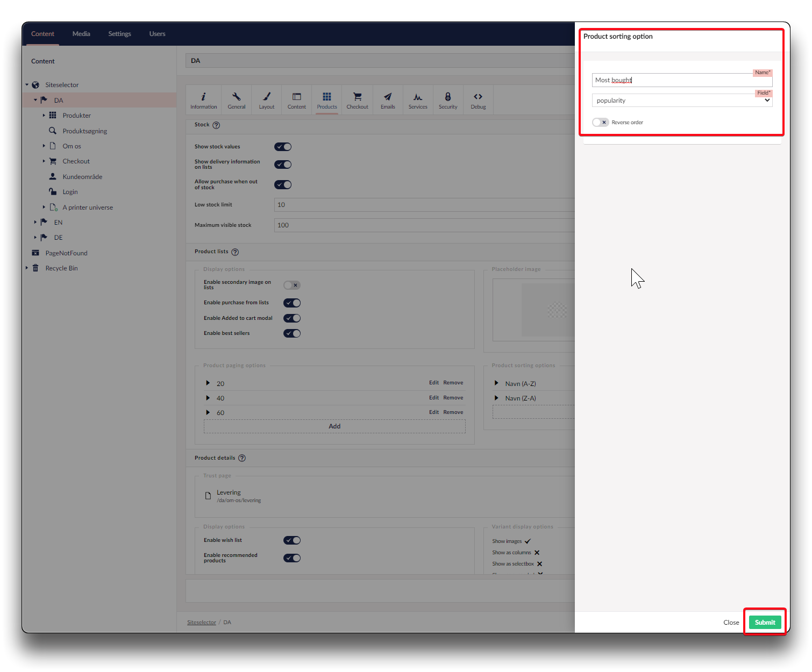
Task: Collapse the Siteselector tree node
Action: [27, 85]
